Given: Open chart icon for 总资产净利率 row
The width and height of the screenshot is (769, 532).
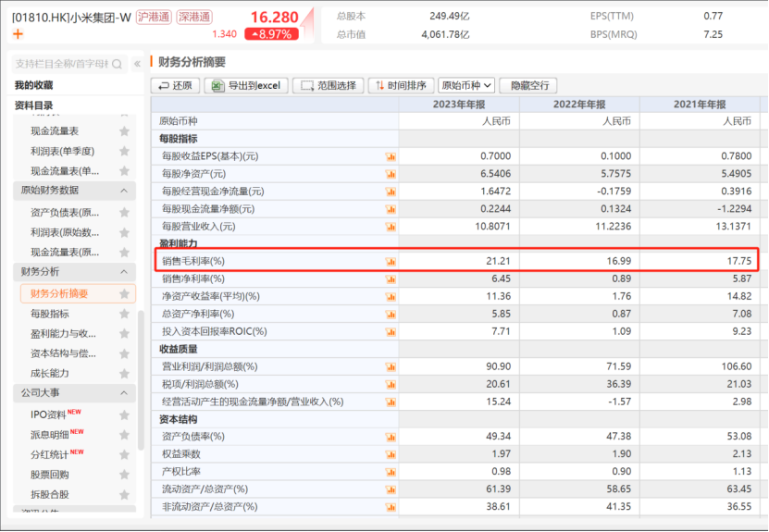Looking at the screenshot, I should pos(391,315).
